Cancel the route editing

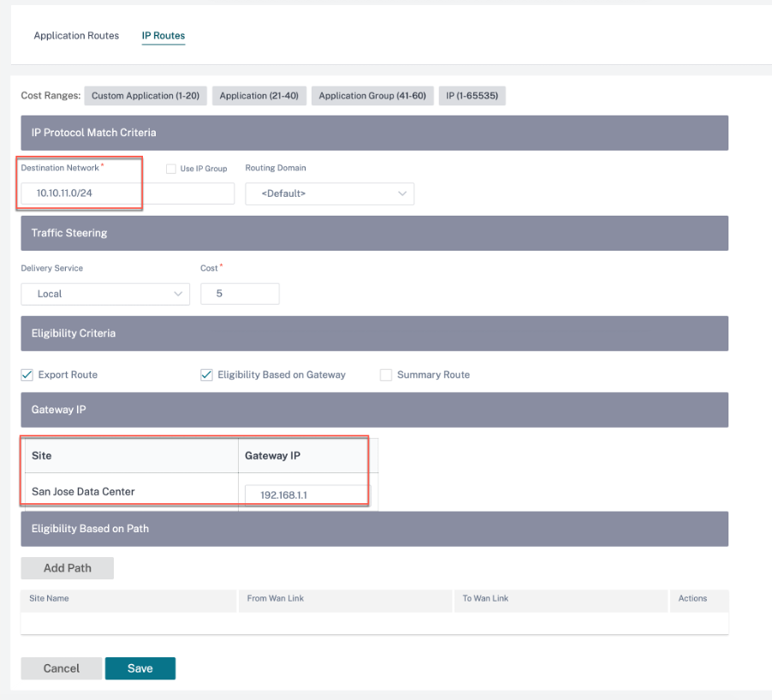click(x=62, y=668)
